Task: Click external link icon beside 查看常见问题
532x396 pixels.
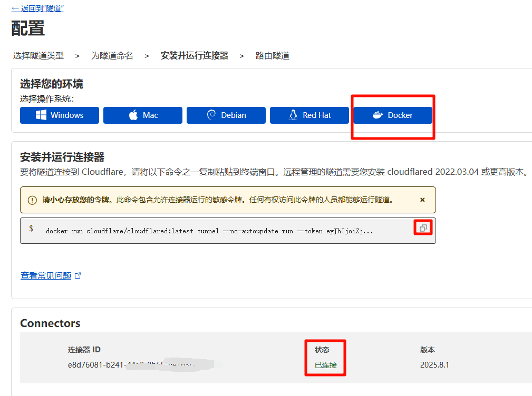Action: click(78, 275)
